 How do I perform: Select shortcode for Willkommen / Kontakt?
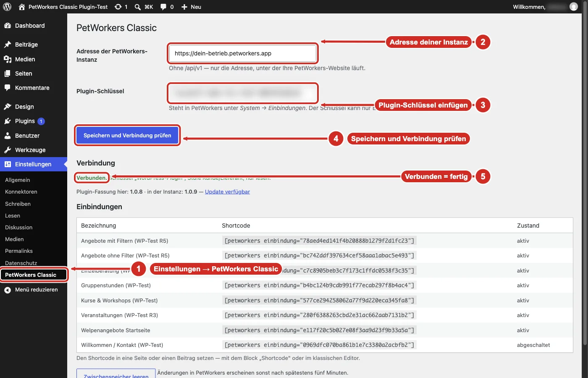click(x=319, y=345)
